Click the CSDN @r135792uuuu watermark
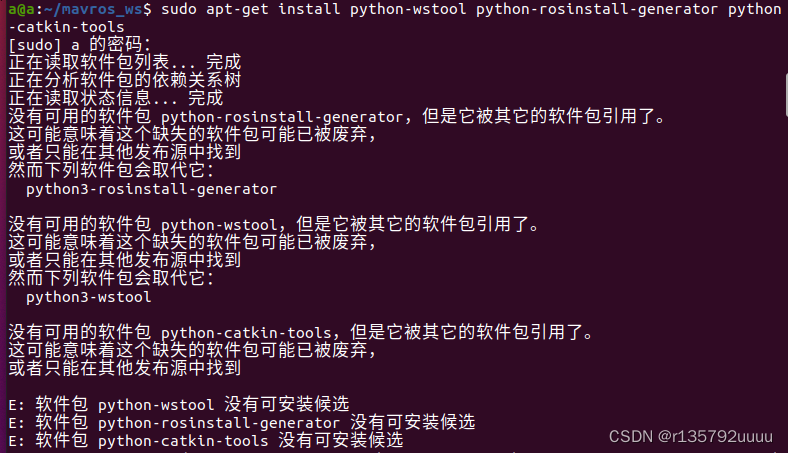Image resolution: width=788 pixels, height=453 pixels. tap(691, 436)
